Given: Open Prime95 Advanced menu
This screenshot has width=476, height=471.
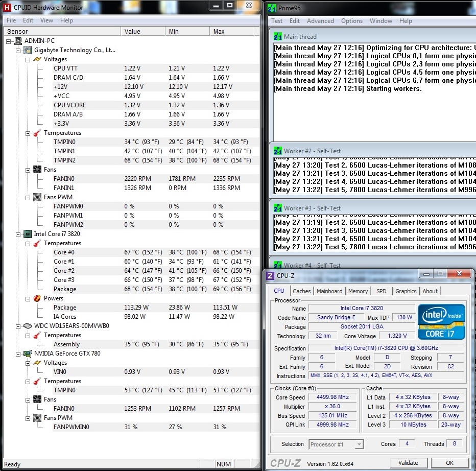Looking at the screenshot, I should [x=320, y=20].
